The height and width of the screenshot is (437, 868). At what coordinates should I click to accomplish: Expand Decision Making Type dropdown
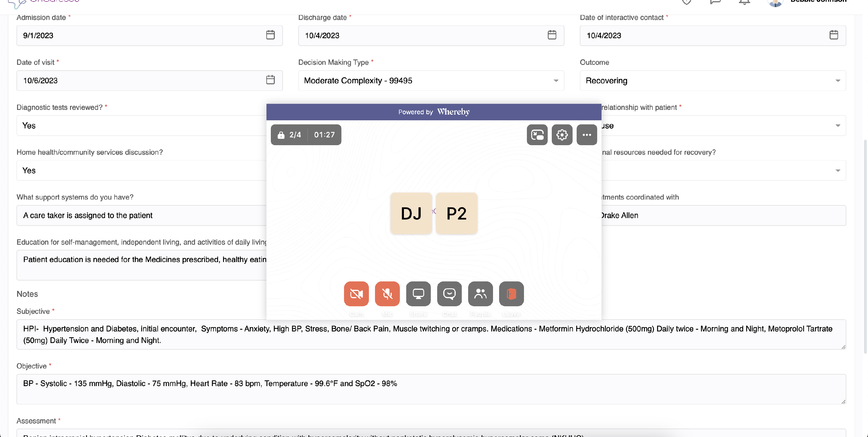pyautogui.click(x=556, y=80)
